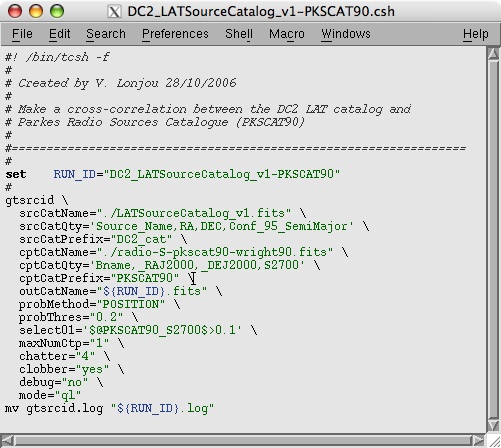Click the vertical scrollbar down arrow
501x448 pixels.
coord(493,425)
